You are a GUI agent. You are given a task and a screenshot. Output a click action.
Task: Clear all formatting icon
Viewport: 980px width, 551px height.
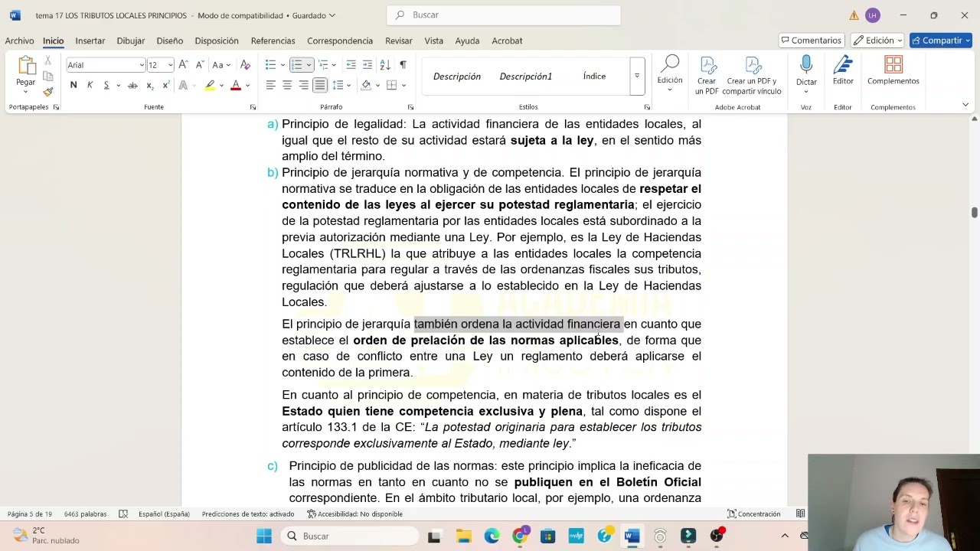[x=245, y=65]
